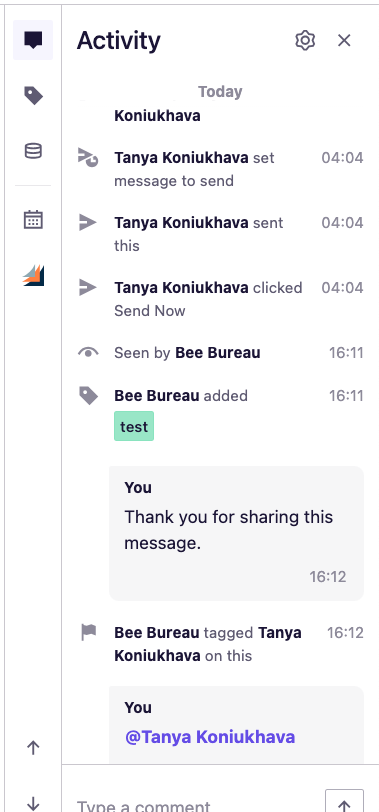Open the Activity comments sidebar icon

pos(33,40)
